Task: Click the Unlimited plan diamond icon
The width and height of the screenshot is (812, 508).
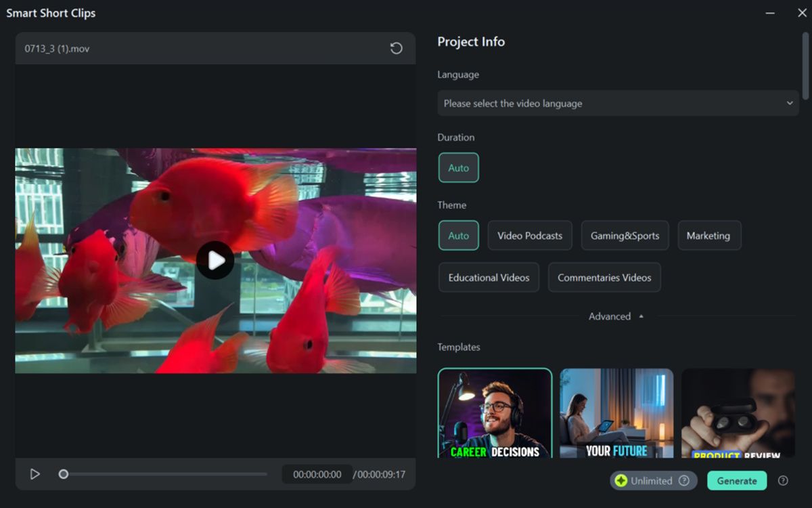Action: [623, 481]
